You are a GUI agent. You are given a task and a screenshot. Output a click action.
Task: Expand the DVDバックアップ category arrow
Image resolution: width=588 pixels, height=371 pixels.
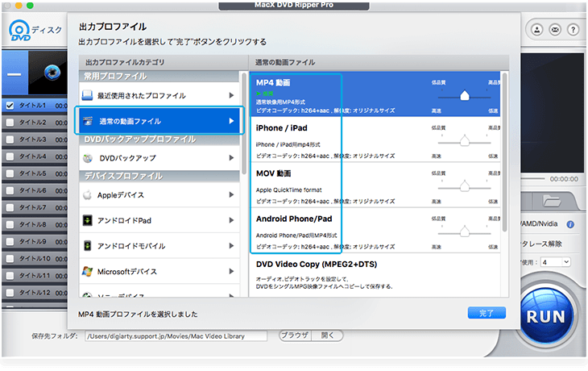coord(232,158)
